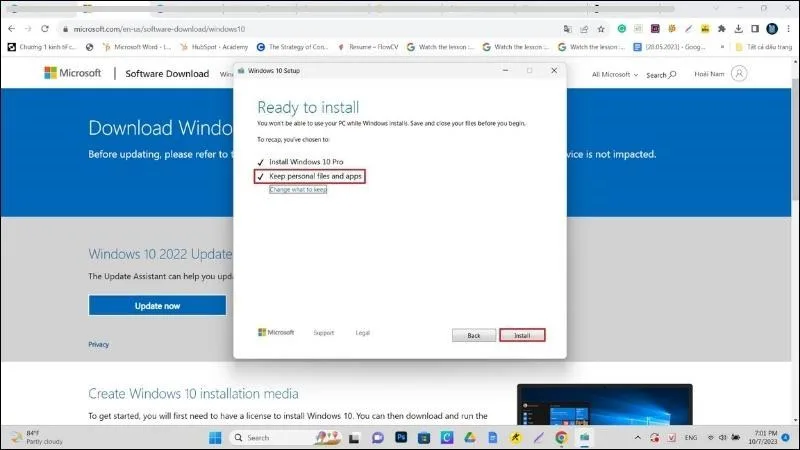Open the Change what to keep link
Image resolution: width=800 pixels, height=450 pixels.
tap(298, 189)
